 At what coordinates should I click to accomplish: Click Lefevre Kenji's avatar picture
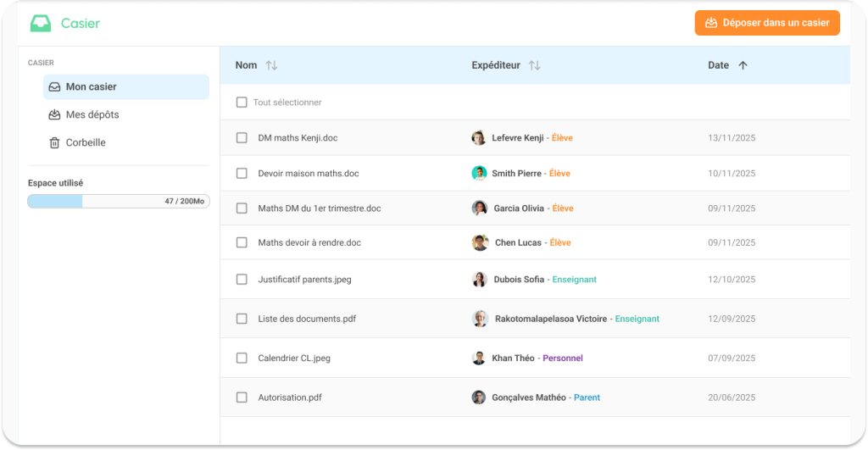coord(479,137)
